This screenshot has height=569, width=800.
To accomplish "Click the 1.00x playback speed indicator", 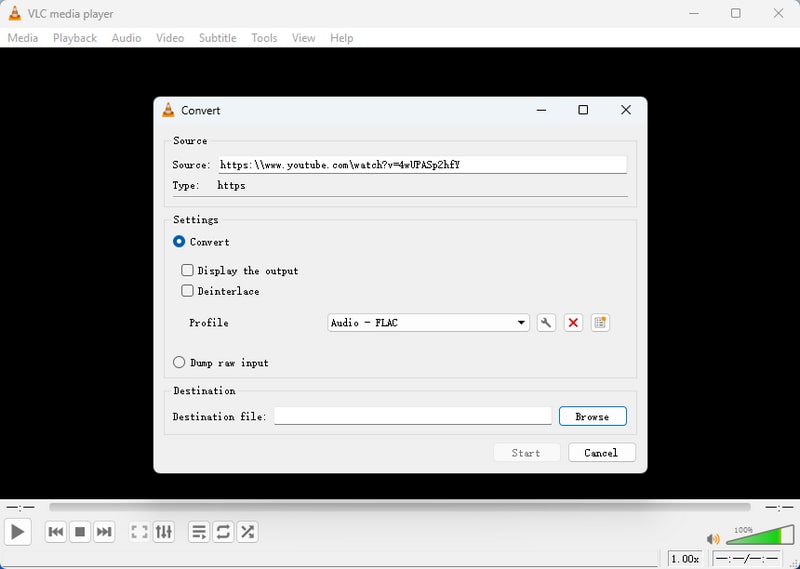I will 685,559.
